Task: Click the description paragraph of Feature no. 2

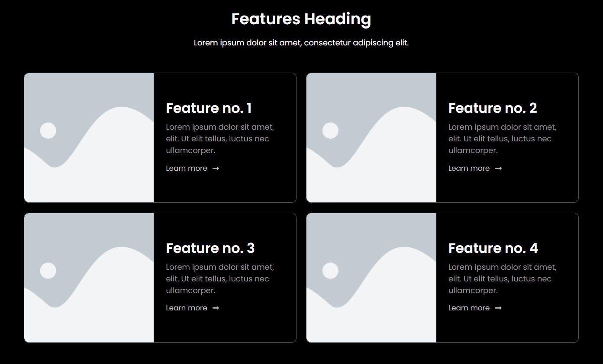Action: (503, 139)
